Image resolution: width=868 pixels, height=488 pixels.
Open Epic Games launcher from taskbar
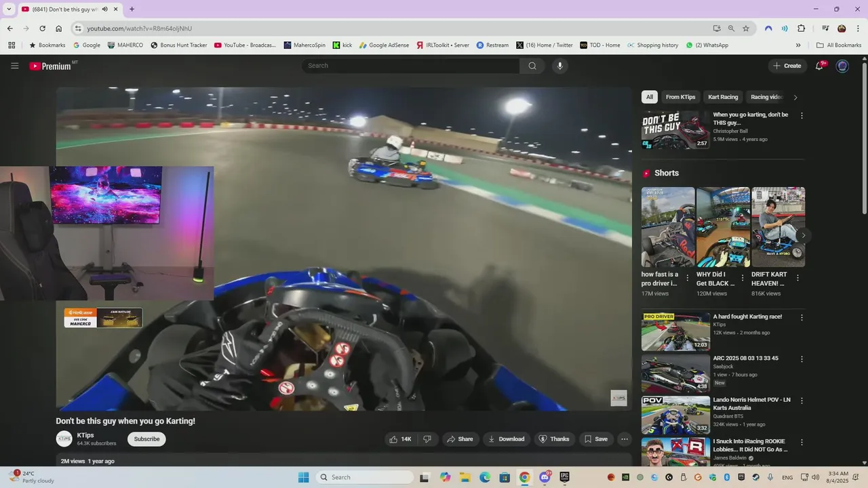click(x=564, y=477)
